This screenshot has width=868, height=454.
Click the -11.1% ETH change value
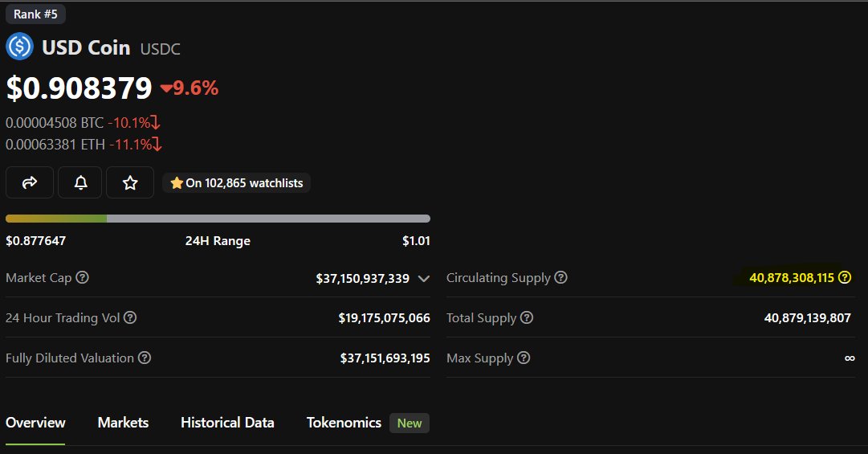131,145
